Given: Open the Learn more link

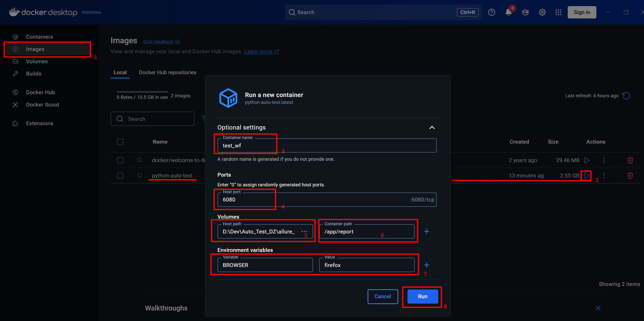Looking at the screenshot, I should click(261, 51).
